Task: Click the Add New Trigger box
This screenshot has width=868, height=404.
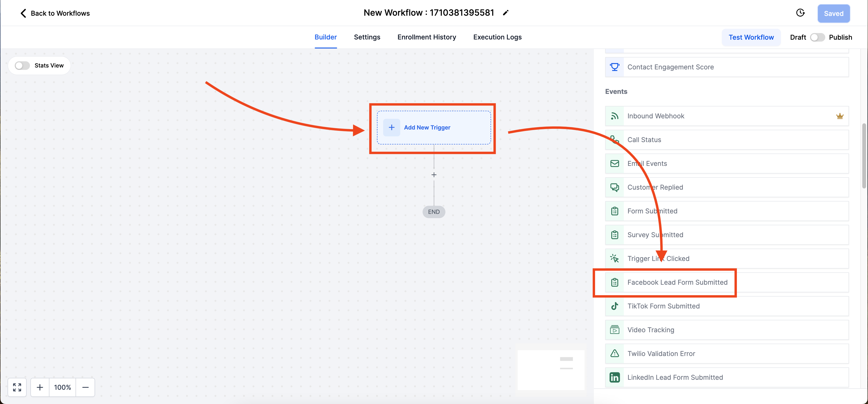Action: click(x=434, y=127)
